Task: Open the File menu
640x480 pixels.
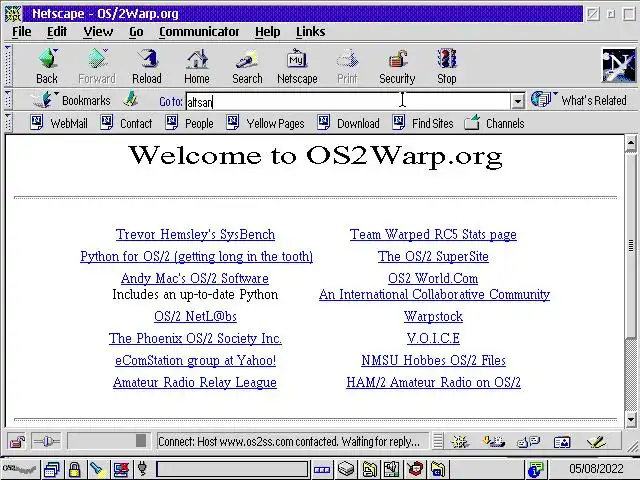Action: tap(22, 31)
